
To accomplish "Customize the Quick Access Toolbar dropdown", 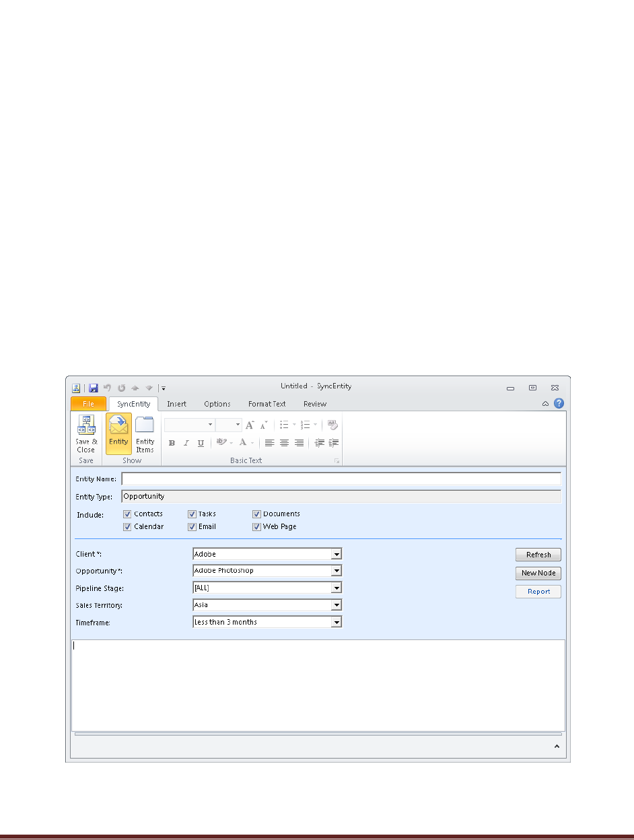I will (164, 388).
